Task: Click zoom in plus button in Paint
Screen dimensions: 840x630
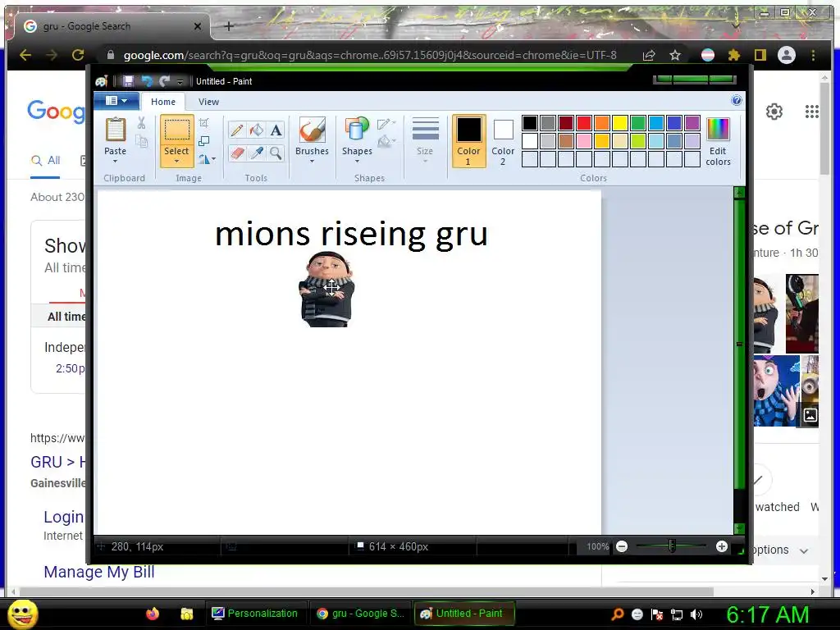Action: click(722, 546)
